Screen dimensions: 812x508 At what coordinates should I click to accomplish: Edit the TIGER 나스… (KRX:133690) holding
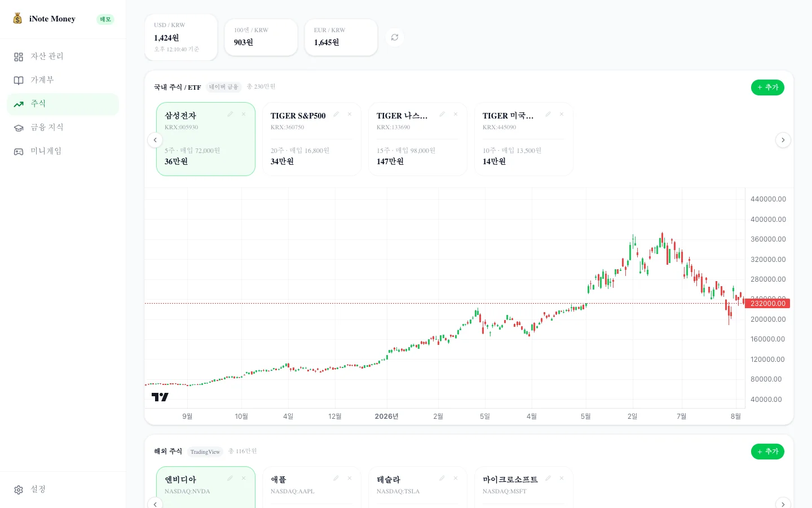pyautogui.click(x=442, y=114)
